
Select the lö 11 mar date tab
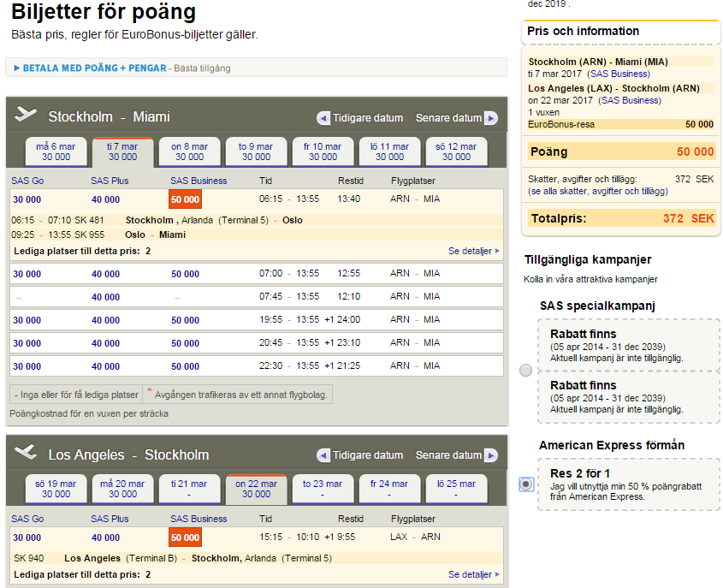tap(389, 151)
